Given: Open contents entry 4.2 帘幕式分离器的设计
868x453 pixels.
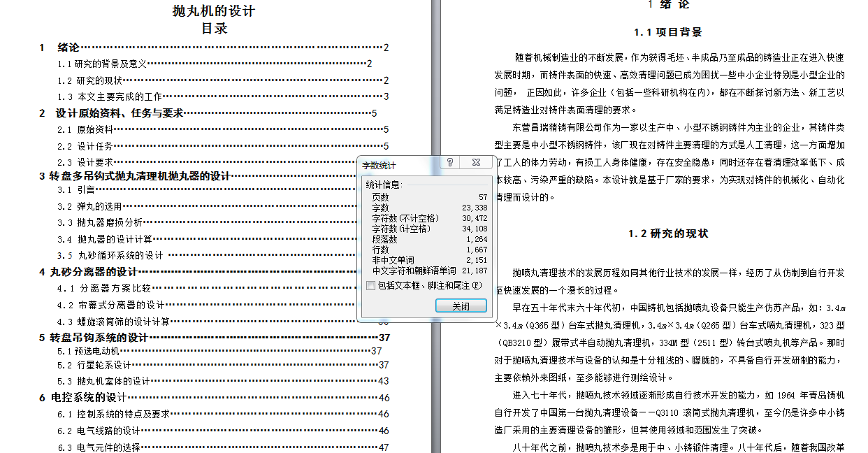Looking at the screenshot, I should click(x=208, y=305).
